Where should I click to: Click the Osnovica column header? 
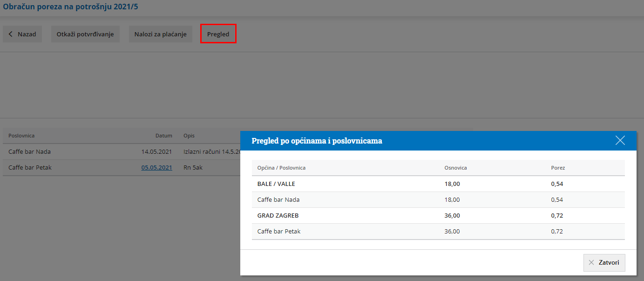pyautogui.click(x=456, y=167)
